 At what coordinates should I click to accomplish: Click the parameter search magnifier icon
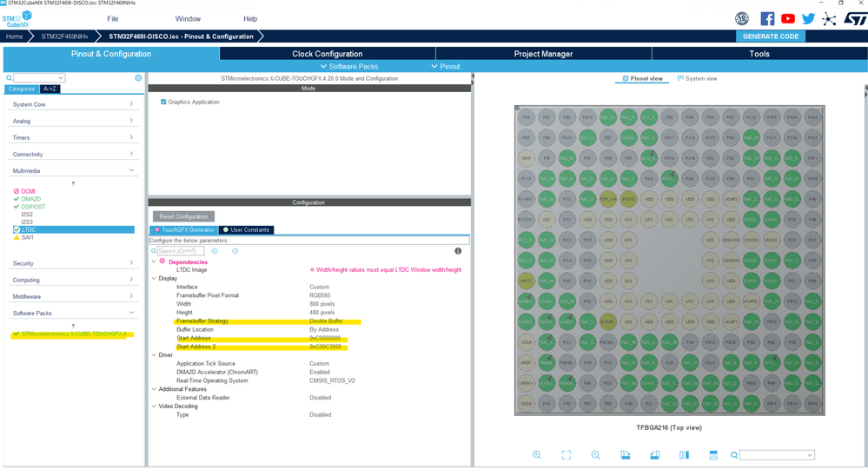click(154, 251)
